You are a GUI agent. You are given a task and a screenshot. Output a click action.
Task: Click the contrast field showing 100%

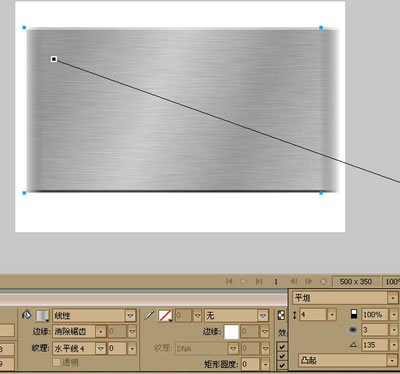pyautogui.click(x=375, y=314)
